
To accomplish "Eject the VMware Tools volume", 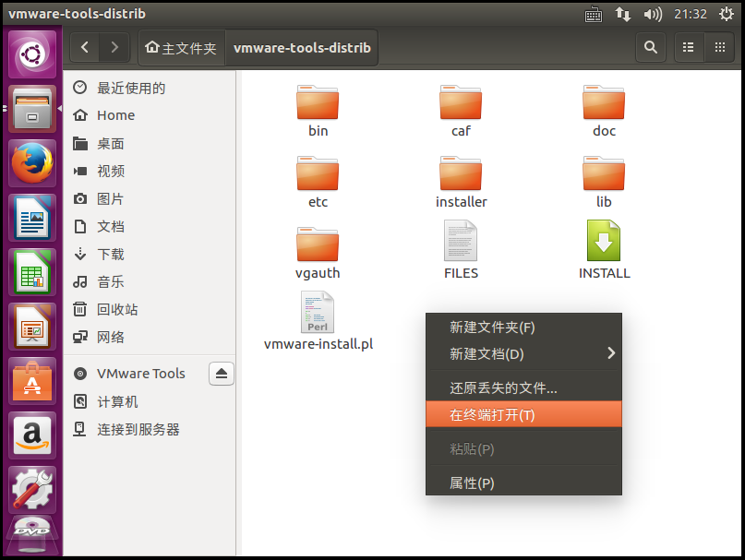I will [x=222, y=374].
